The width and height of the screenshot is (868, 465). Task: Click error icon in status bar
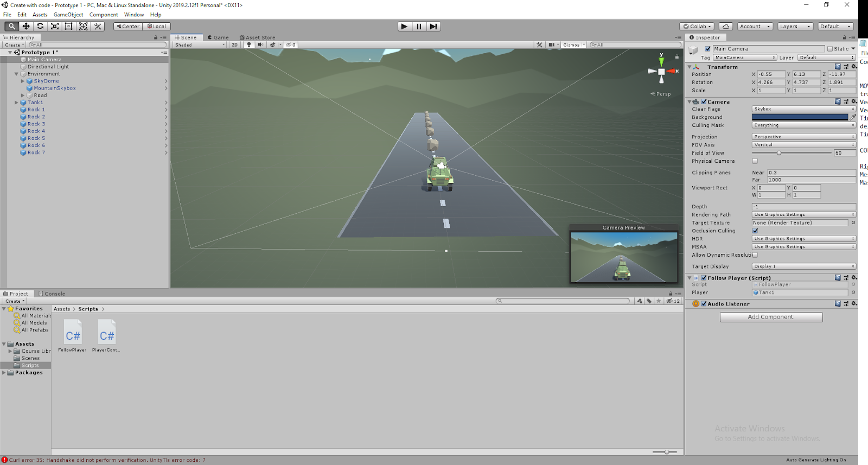pos(4,460)
